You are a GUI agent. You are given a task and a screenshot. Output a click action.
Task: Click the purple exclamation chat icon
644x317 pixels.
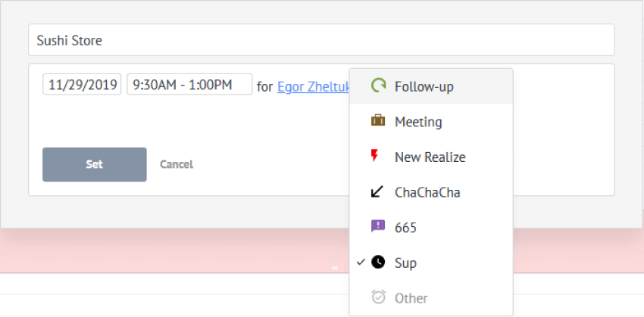tap(378, 226)
